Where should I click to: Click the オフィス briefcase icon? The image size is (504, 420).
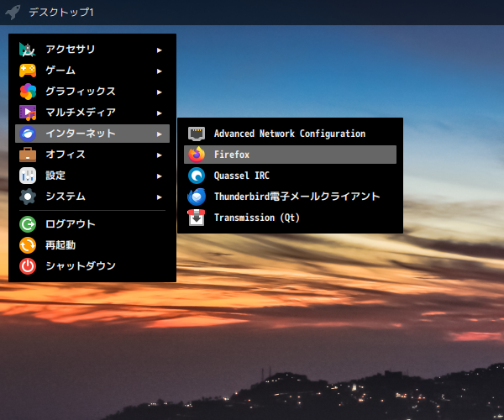click(x=28, y=155)
